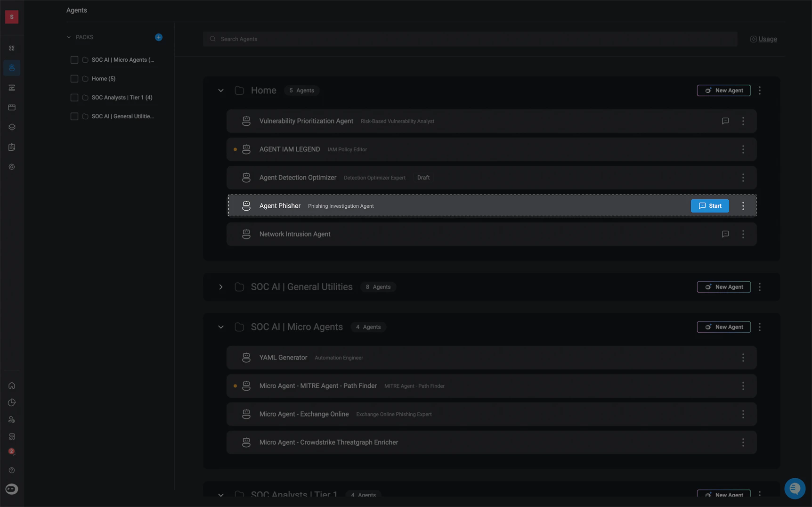
Task: Open kebab menu for YAML Generator
Action: pos(743,358)
